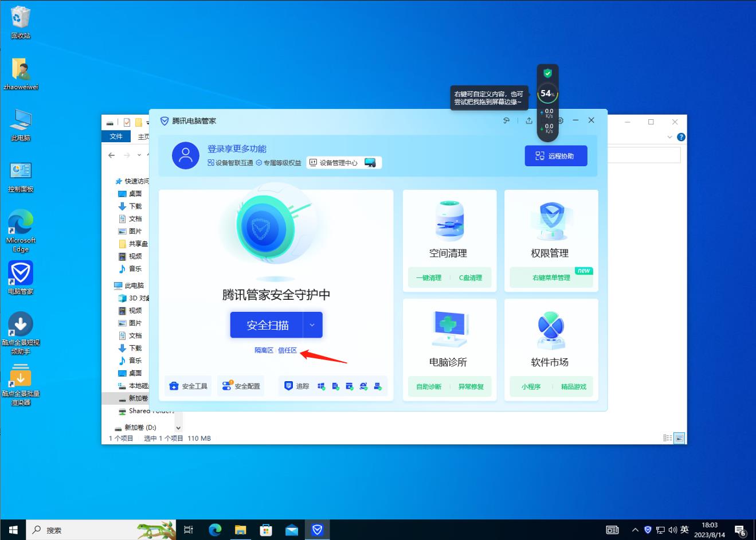Select 酷点全景短视频助手 desktop icon
The width and height of the screenshot is (756, 540).
tap(21, 334)
